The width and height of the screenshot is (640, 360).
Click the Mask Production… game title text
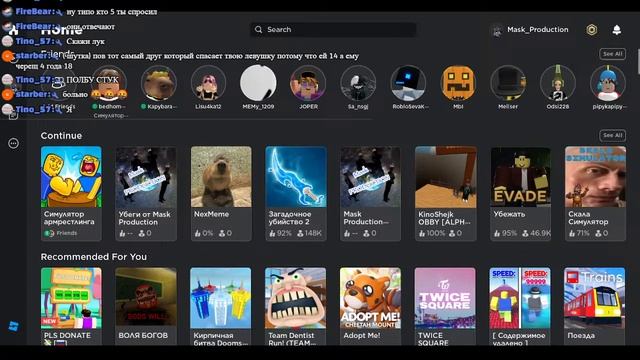pos(366,218)
